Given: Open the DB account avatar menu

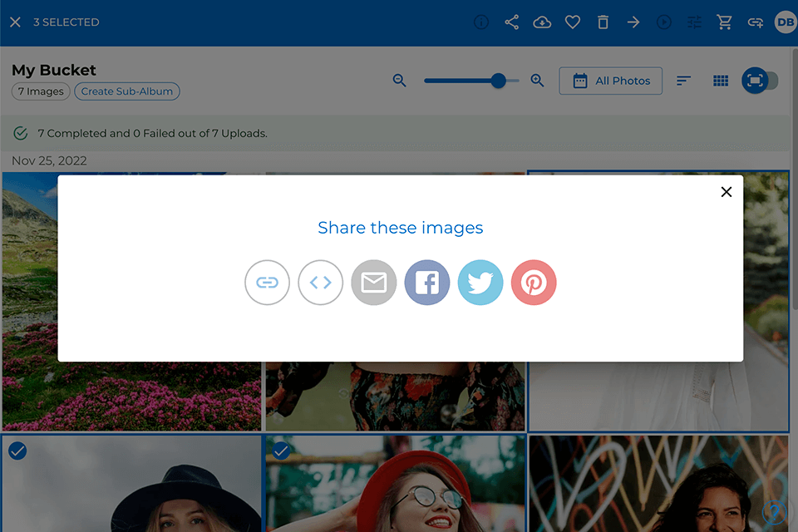Looking at the screenshot, I should (x=786, y=22).
